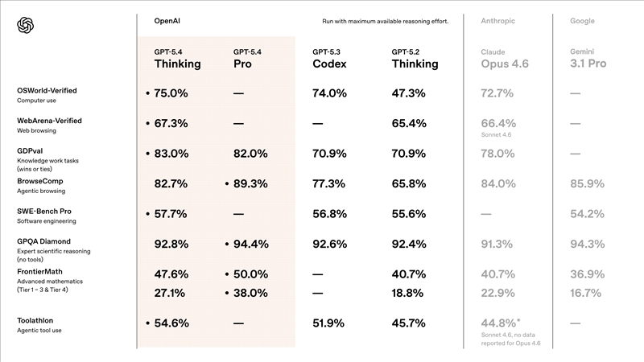Click the maximum reasoning effort note
This screenshot has width=644, height=362.
[385, 20]
